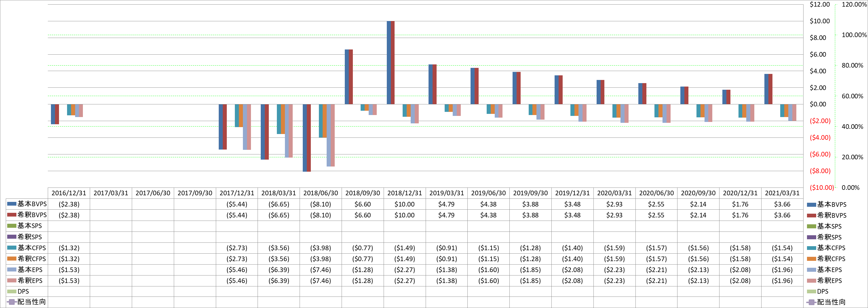The height and width of the screenshot is (308, 868).
Task: Click the tallest blue 基本BVPS bar for 2018/12/31
Action: tap(389, 63)
